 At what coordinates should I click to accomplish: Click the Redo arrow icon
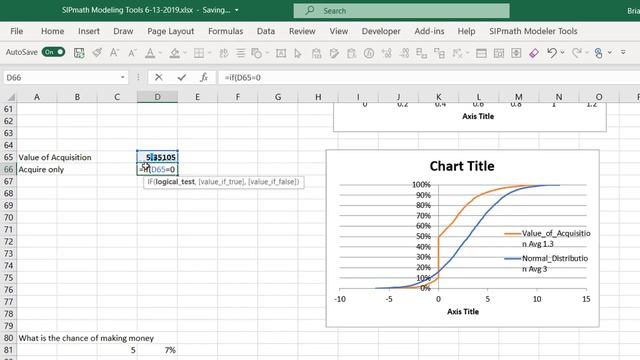576,53
